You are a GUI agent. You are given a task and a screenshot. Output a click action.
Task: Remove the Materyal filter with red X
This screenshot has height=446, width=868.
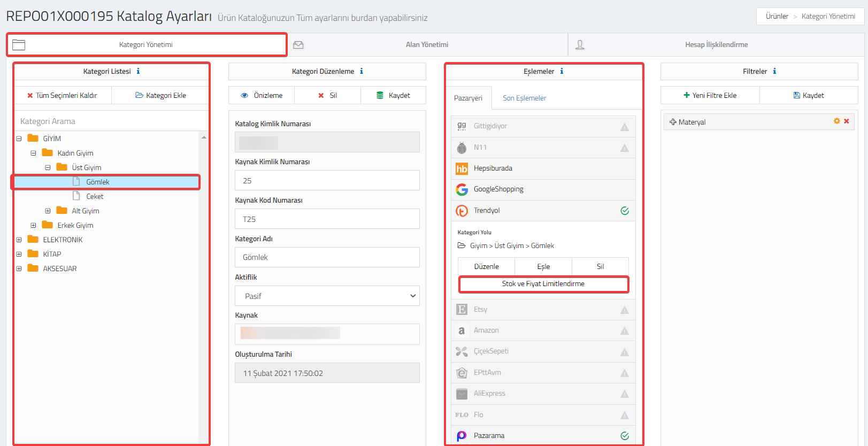tap(847, 121)
